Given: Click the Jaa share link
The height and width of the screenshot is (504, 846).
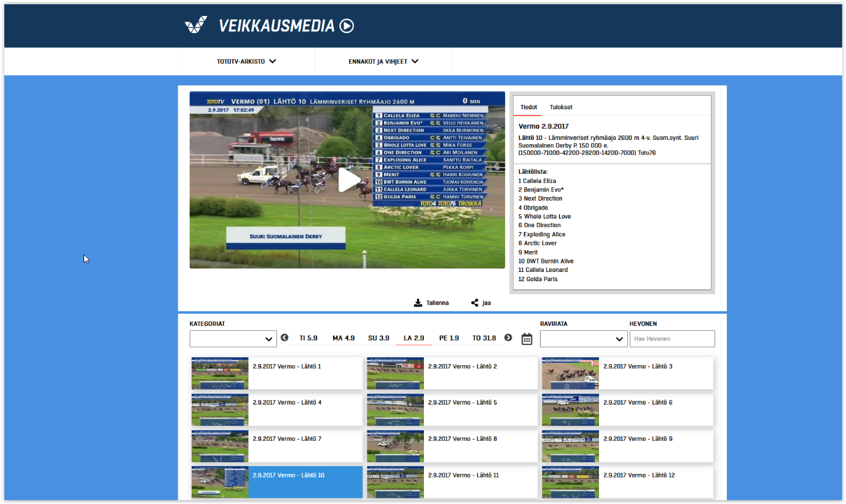Looking at the screenshot, I should 487,303.
